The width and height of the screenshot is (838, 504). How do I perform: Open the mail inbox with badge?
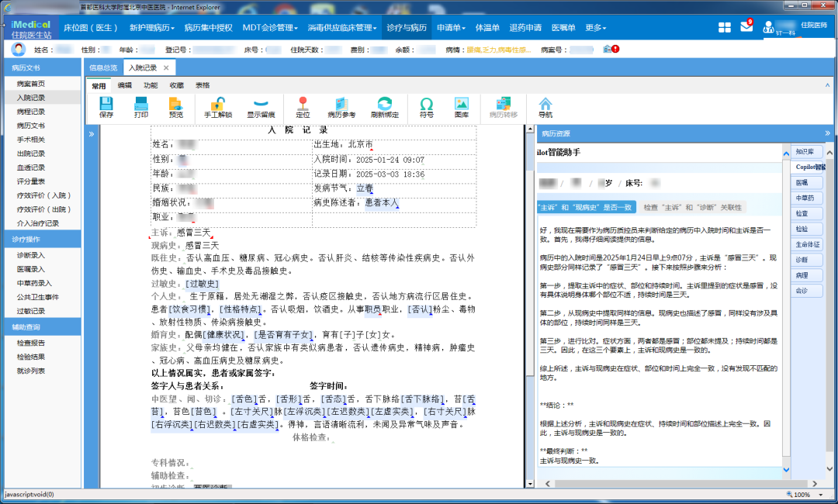pos(746,27)
